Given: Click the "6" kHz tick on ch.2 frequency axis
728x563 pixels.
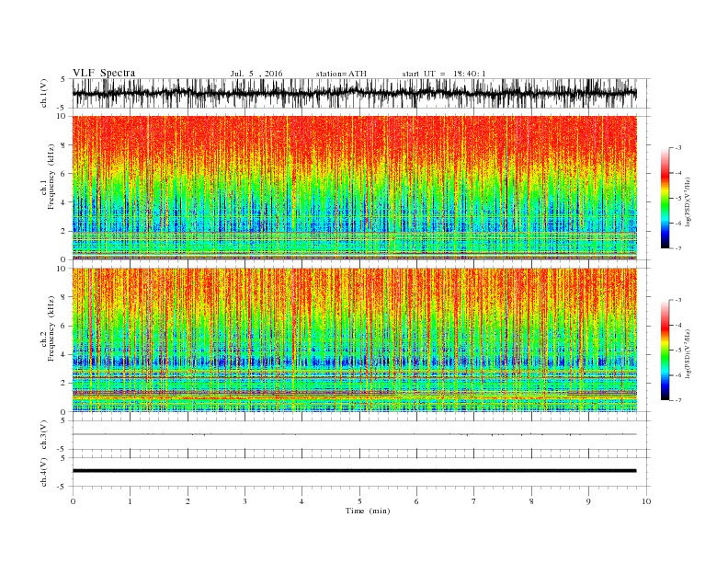Looking at the screenshot, I should coord(64,326).
